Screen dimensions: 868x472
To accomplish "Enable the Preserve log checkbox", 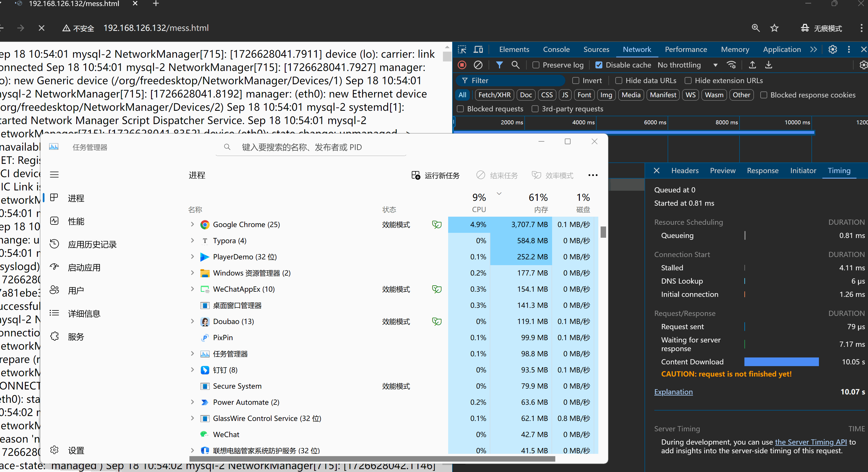I will click(536, 65).
